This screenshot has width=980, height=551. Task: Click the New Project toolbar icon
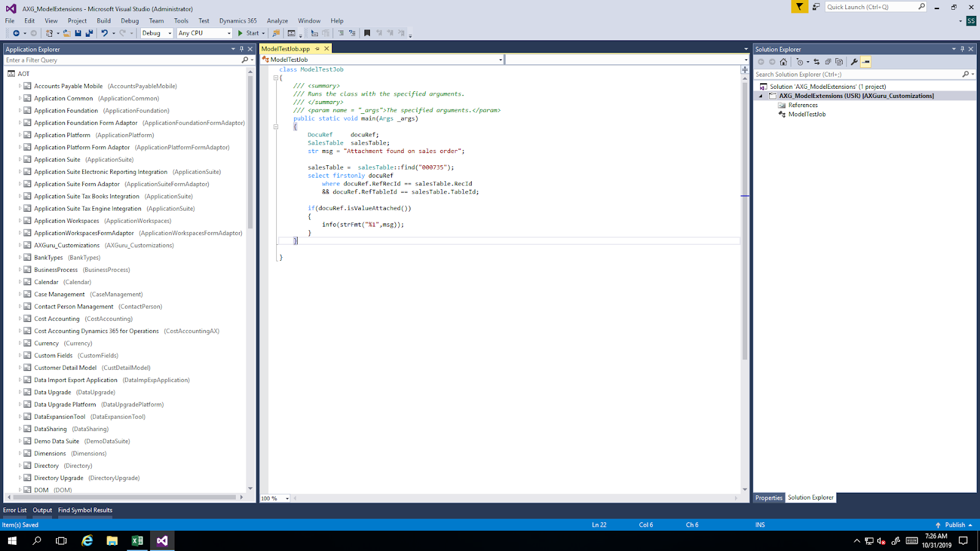pos(49,33)
